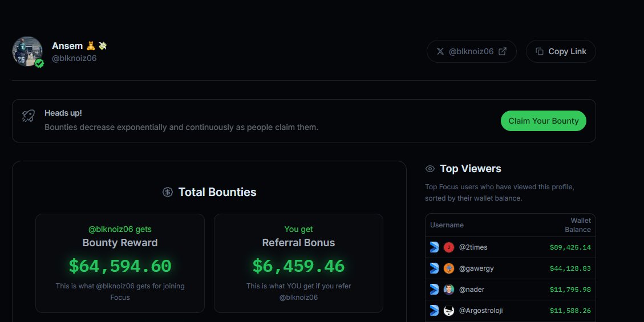This screenshot has width=644, height=322.
Task: Click the $44,128.83 wallet balance
Action: point(570,268)
